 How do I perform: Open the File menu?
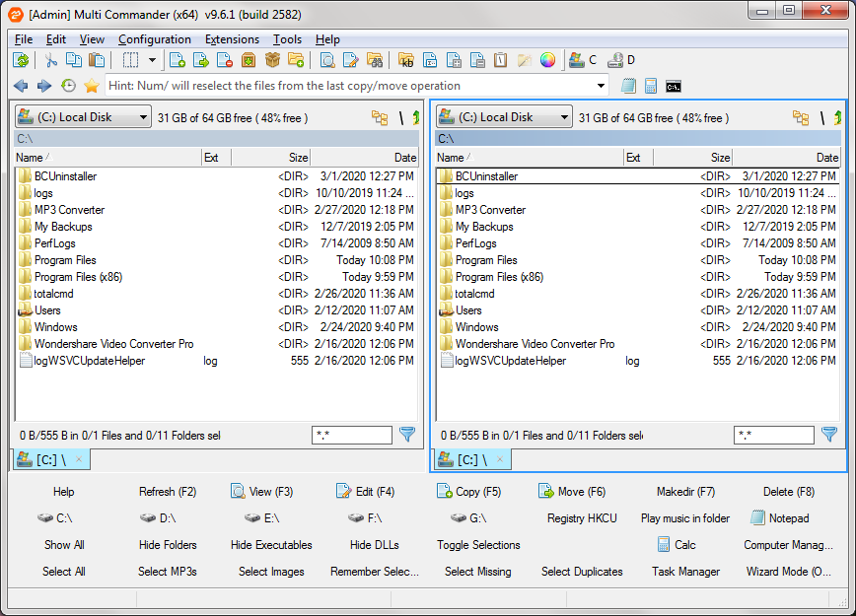24,39
